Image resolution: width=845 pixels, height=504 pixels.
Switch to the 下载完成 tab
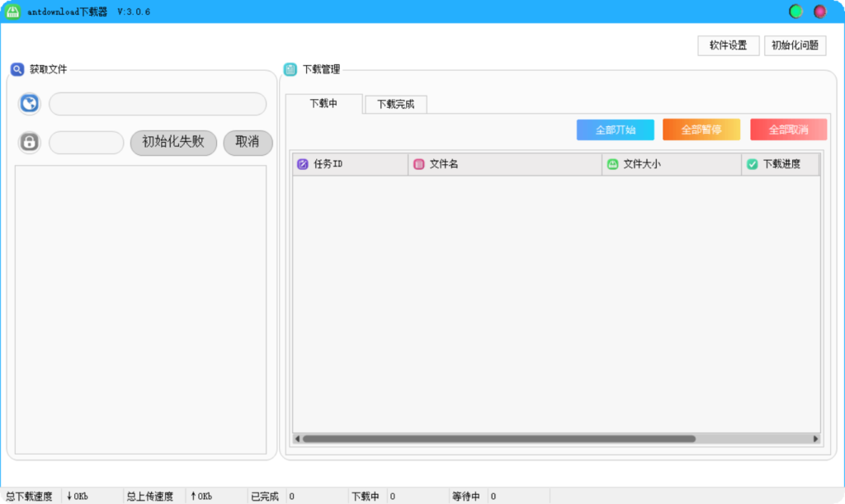tap(394, 105)
